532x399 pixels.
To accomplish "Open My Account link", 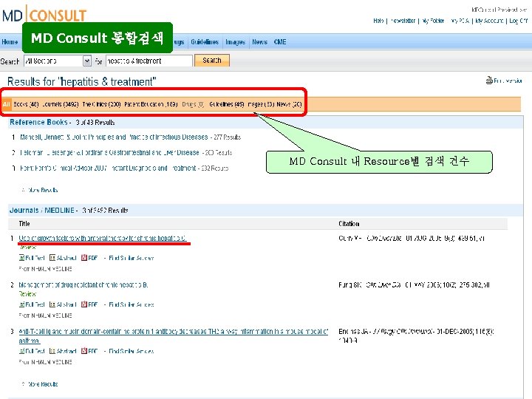I will [x=489, y=21].
